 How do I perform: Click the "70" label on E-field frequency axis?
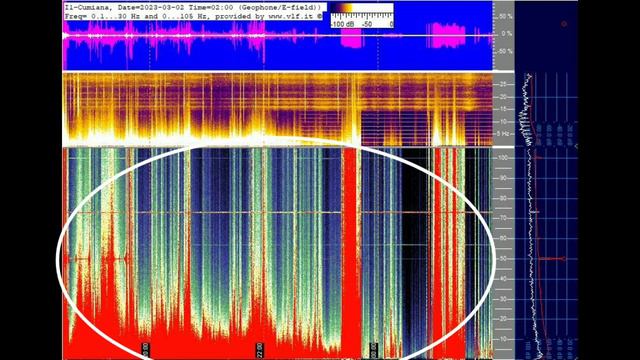click(x=504, y=218)
